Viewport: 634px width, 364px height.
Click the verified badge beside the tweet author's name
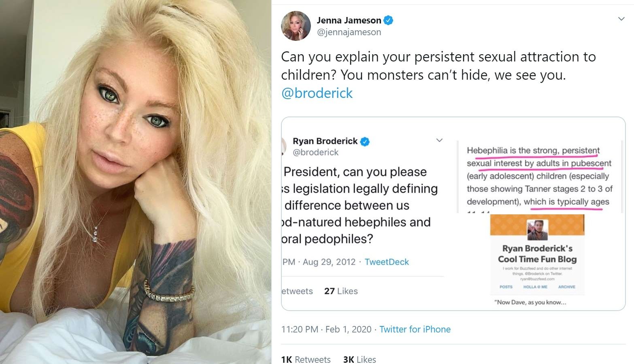click(x=389, y=20)
